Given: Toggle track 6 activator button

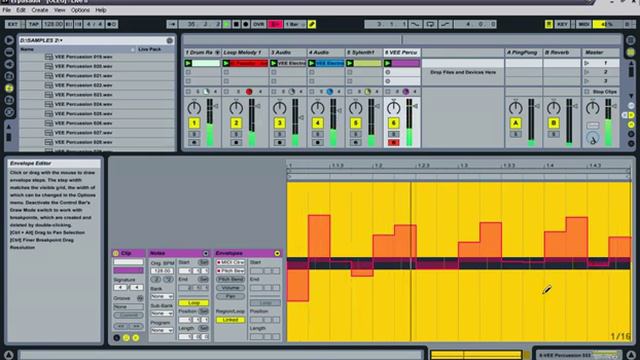Looking at the screenshot, I should [x=393, y=123].
